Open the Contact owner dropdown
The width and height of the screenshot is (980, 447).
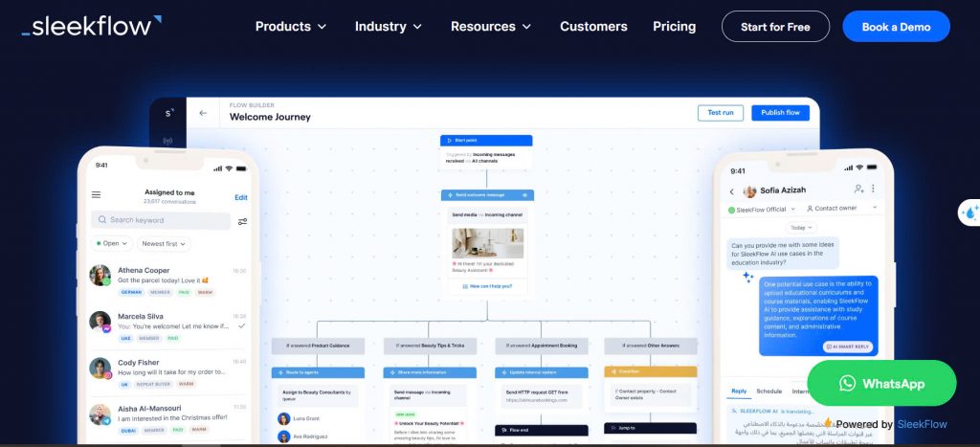click(842, 208)
